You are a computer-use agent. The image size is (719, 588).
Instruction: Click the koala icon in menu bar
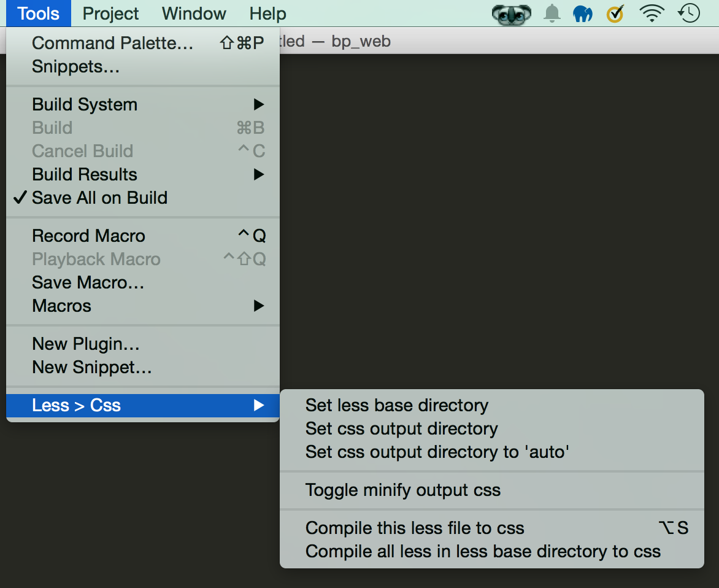click(511, 14)
